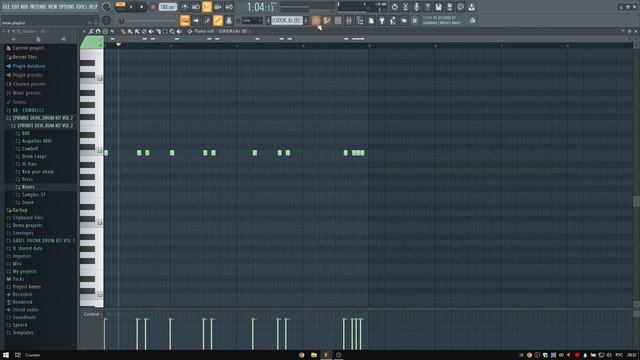
Task: Open the PATTERNS menu
Action: [38, 7]
